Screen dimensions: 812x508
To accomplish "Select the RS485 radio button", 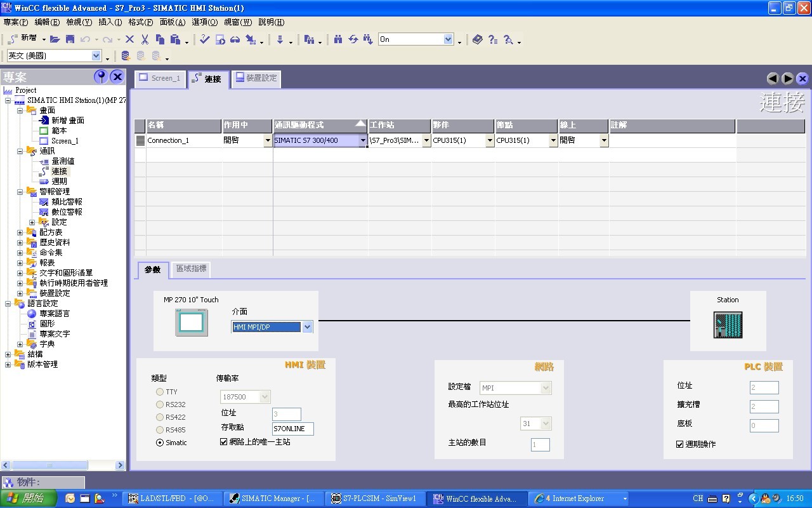I will (x=160, y=430).
